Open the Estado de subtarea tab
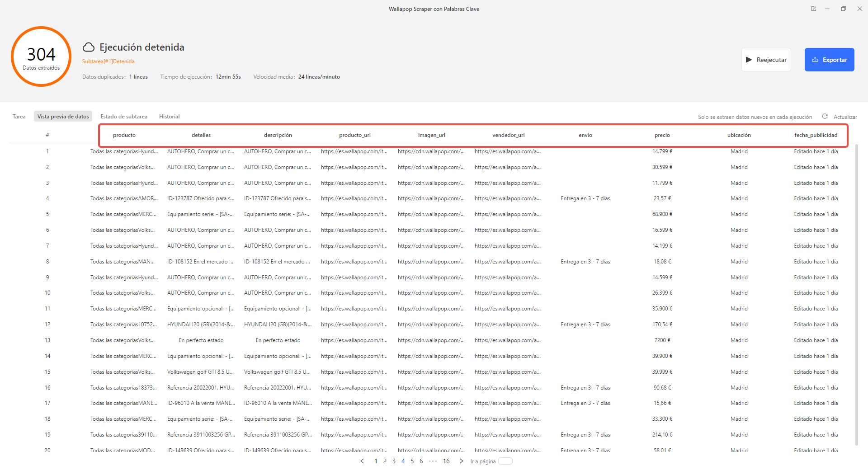Viewport: 868px width, 470px height. [x=124, y=117]
